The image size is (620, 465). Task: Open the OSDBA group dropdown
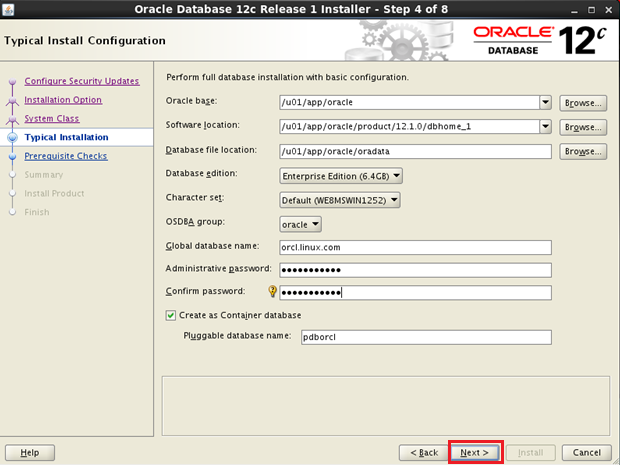click(x=300, y=224)
